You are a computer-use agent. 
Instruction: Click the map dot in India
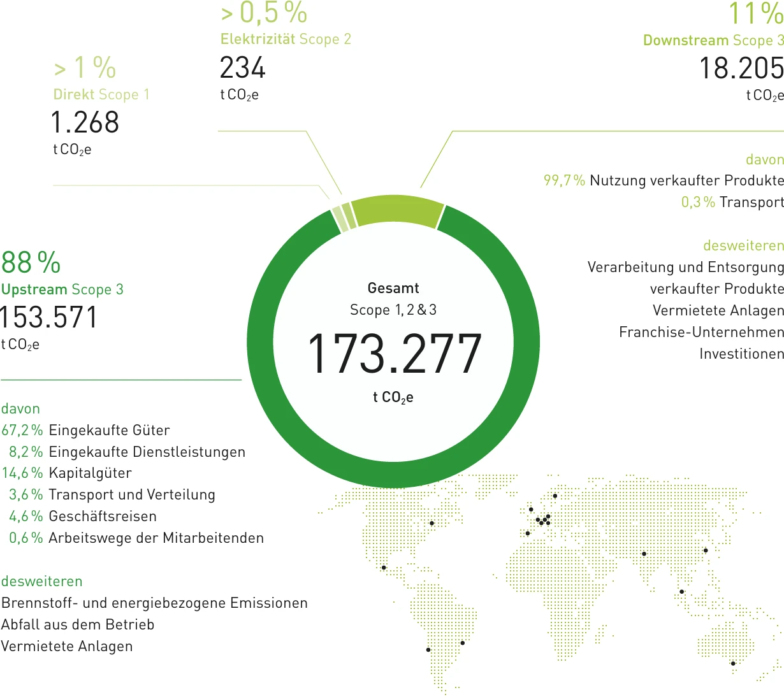[644, 554]
